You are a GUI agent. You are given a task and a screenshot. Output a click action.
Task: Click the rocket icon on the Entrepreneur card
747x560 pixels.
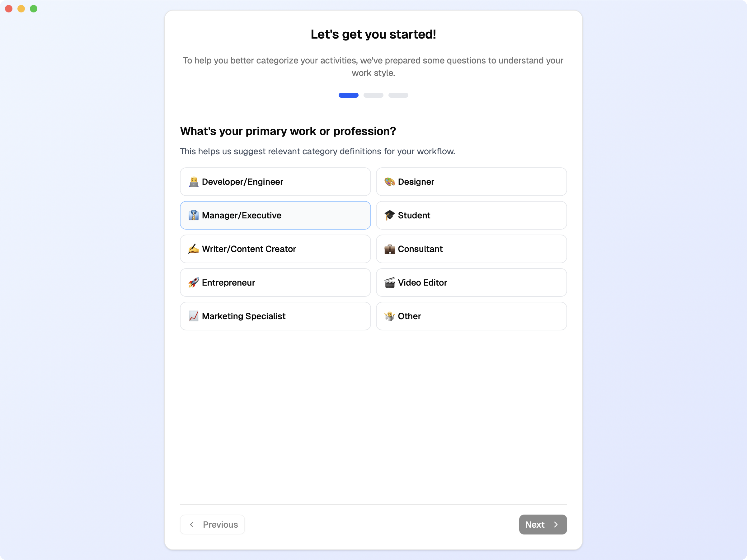194,282
